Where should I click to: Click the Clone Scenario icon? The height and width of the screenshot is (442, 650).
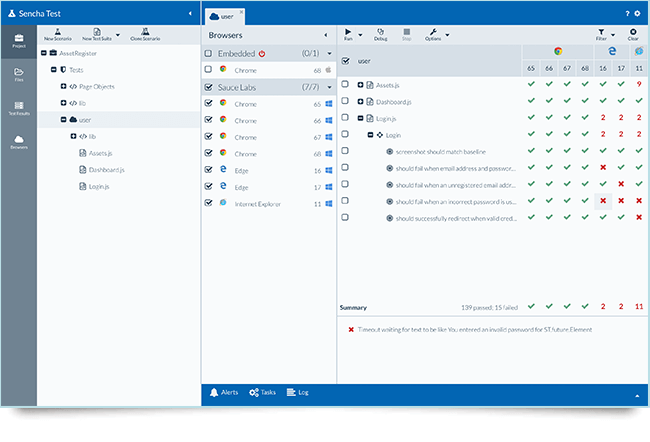coord(145,34)
